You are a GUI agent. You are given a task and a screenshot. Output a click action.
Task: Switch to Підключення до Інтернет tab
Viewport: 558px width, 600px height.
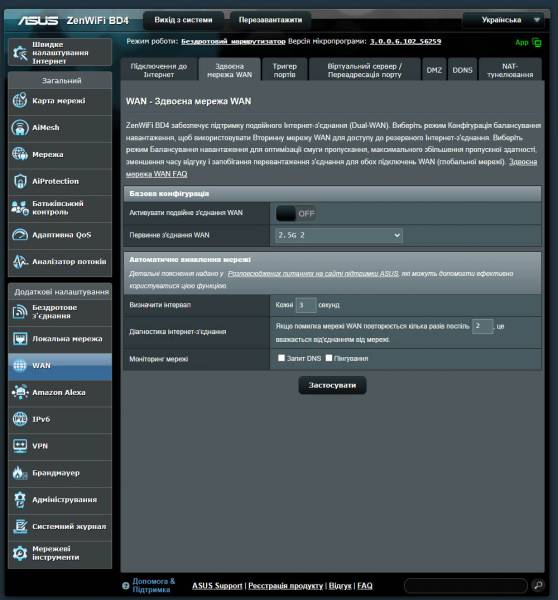click(159, 70)
